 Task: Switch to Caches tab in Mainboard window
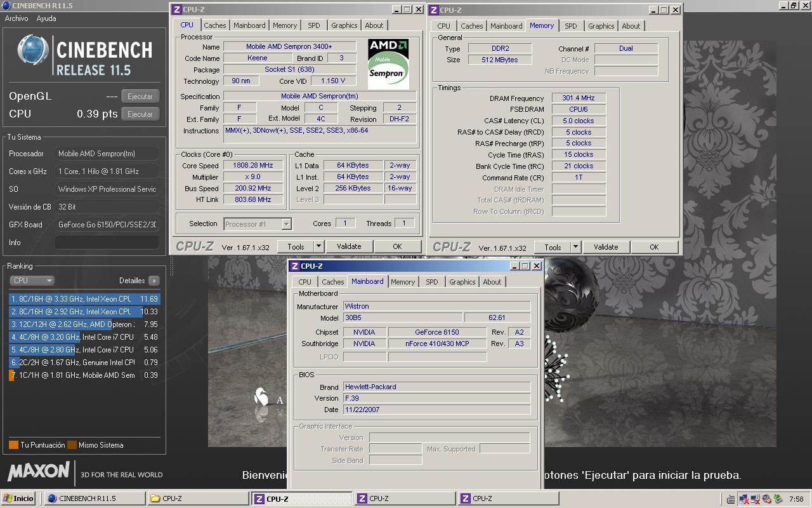point(332,282)
